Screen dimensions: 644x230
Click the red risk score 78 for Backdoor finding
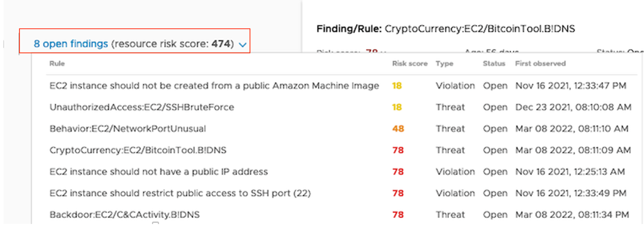[x=398, y=215]
